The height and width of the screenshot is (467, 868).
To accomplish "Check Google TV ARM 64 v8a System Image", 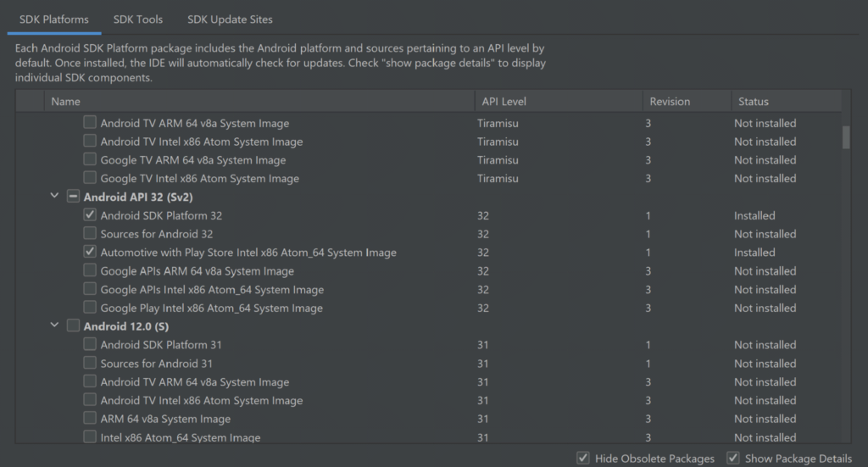I will click(90, 159).
